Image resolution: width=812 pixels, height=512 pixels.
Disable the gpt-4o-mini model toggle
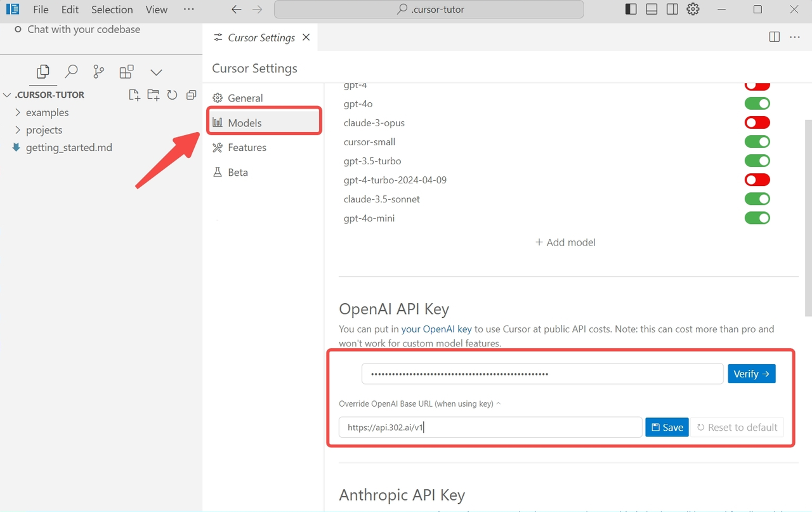757,218
